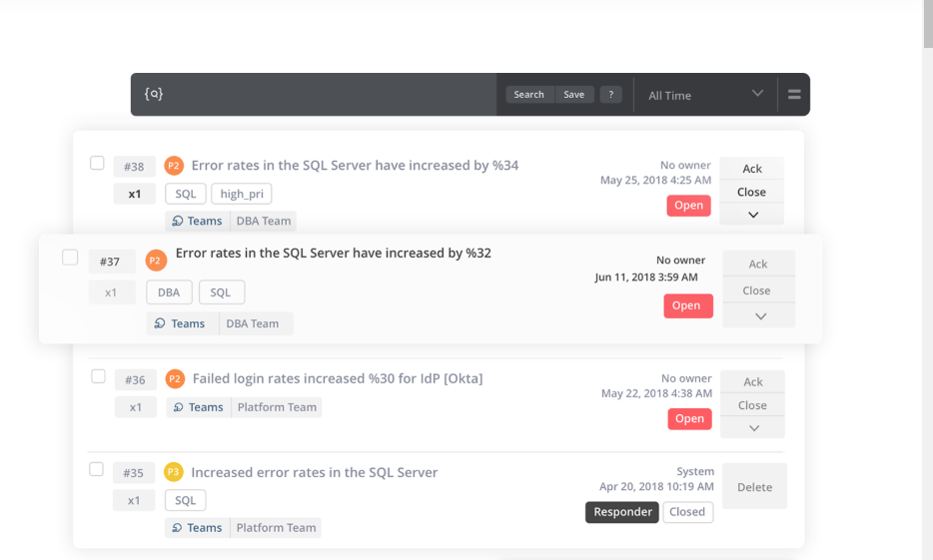Check the box next to alert #35
The image size is (933, 560).
[97, 469]
